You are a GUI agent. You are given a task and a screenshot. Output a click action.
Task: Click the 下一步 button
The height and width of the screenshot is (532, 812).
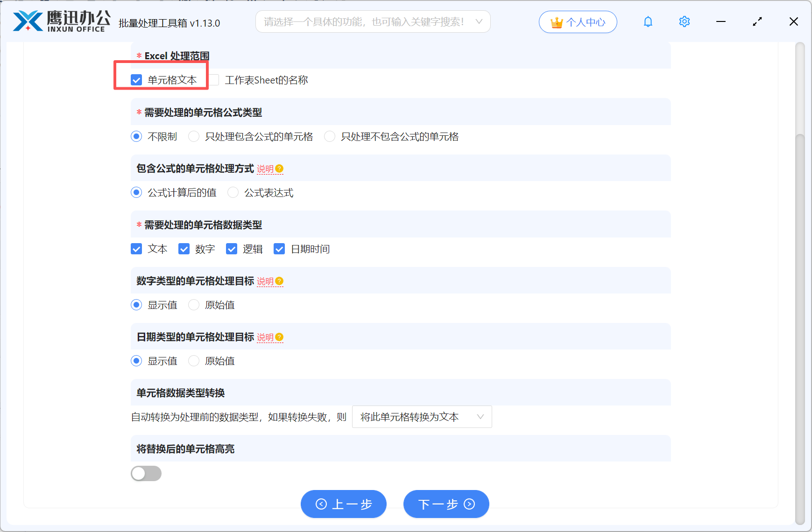pyautogui.click(x=445, y=504)
